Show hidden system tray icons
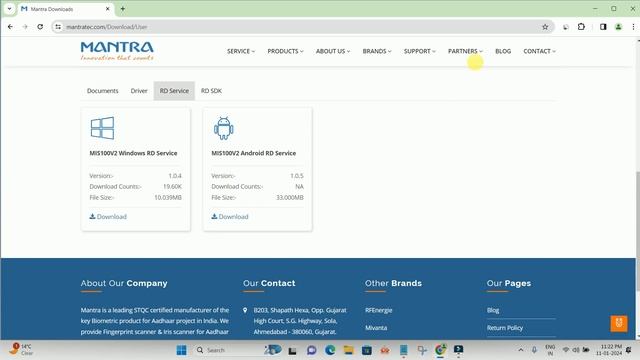 click(x=520, y=350)
